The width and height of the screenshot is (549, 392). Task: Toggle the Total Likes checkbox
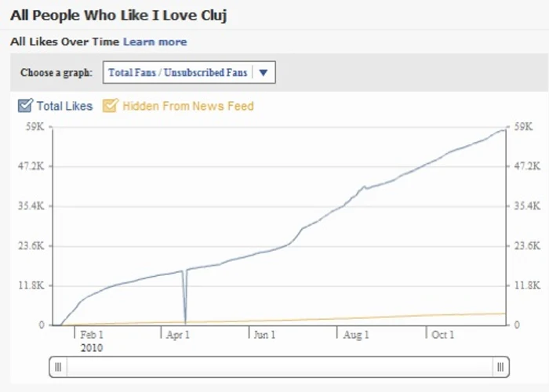(25, 106)
